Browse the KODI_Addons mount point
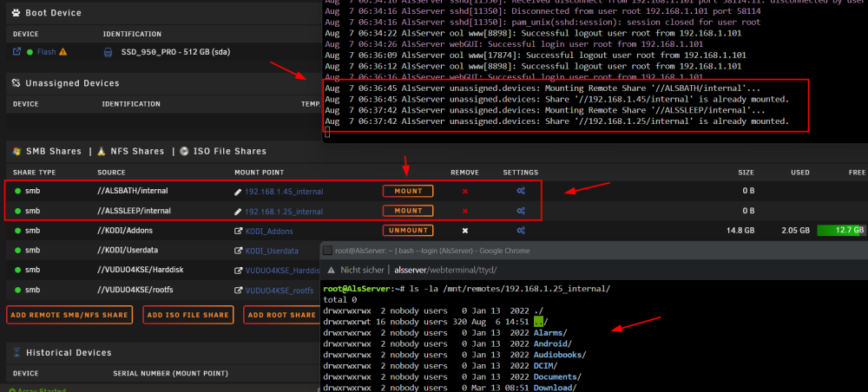This screenshot has width=868, height=392. 269,231
